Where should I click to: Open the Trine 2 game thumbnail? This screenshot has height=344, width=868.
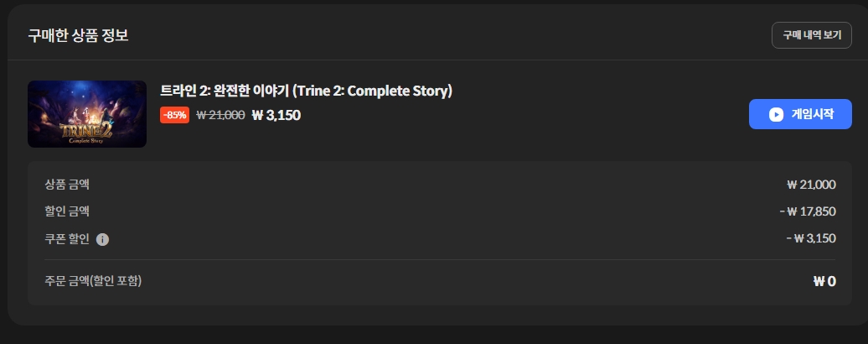click(87, 114)
